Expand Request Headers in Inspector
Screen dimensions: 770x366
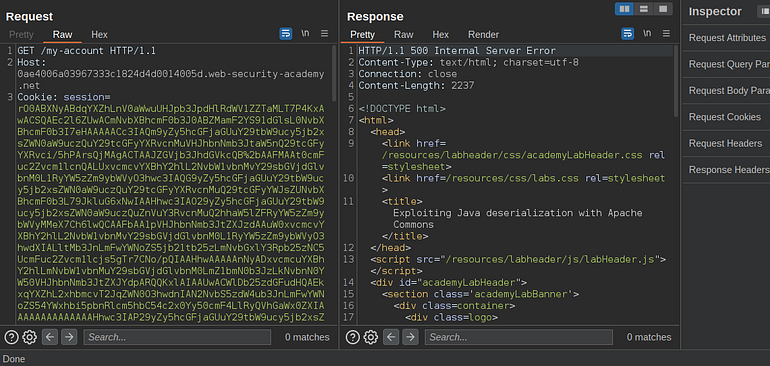[726, 143]
